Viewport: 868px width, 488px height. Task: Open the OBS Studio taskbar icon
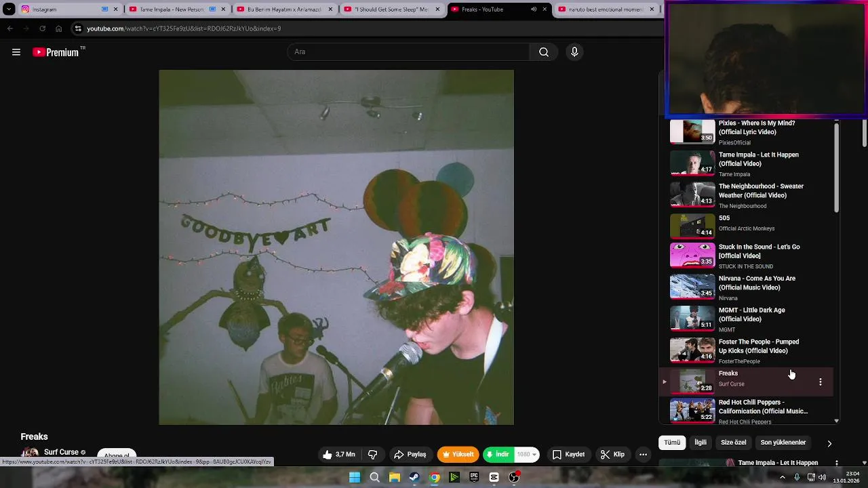(514, 477)
